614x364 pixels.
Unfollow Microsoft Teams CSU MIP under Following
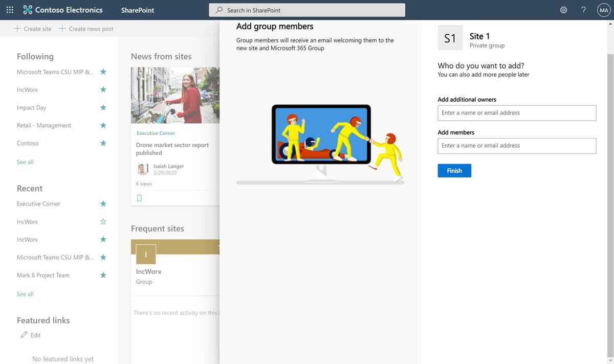coord(103,72)
